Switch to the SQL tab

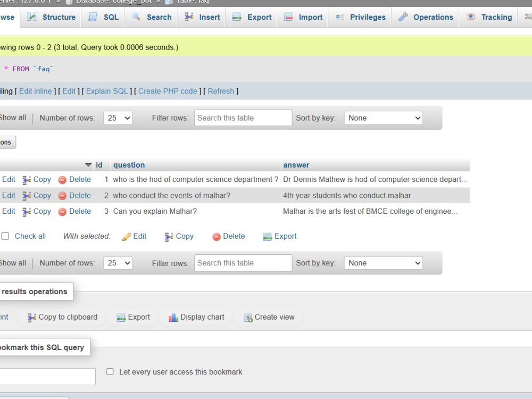(104, 17)
